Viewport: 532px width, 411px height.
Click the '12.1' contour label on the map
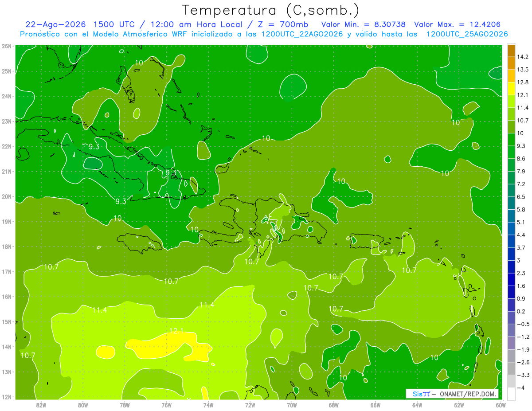click(x=176, y=331)
